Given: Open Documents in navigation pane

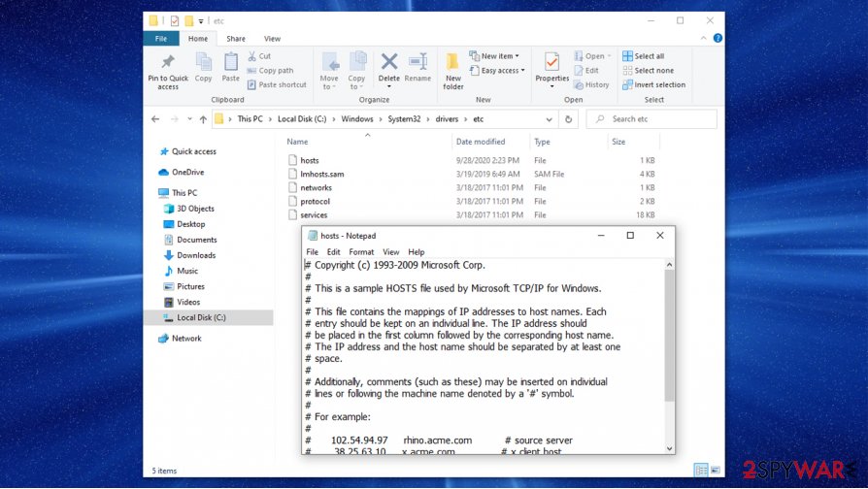Looking at the screenshot, I should (x=190, y=240).
